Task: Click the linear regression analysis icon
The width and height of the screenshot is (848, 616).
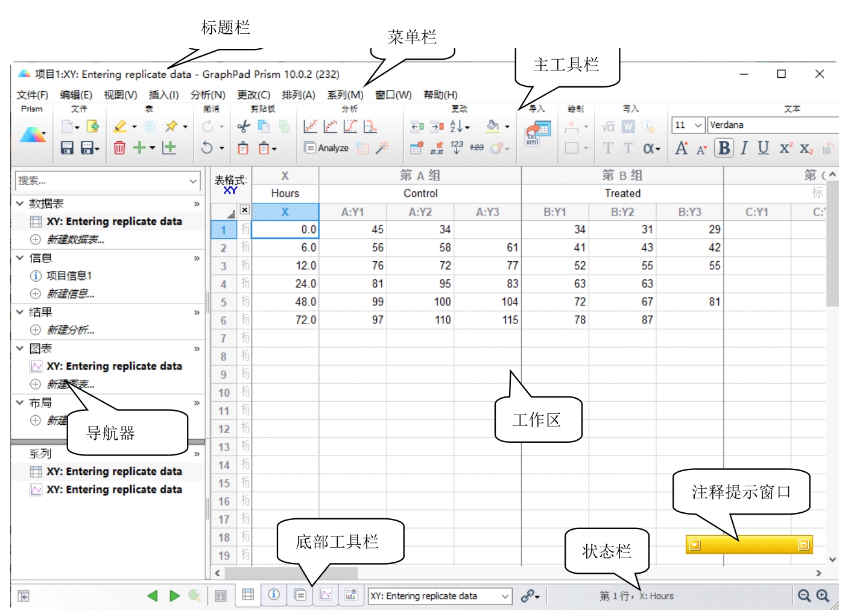Action: point(311,126)
